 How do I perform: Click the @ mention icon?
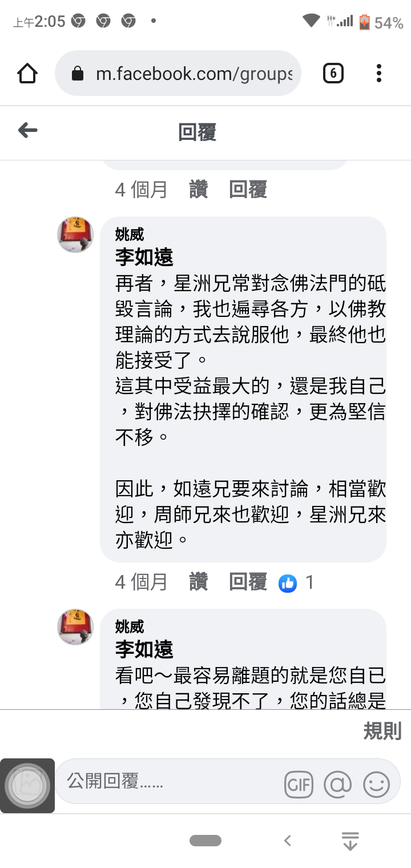[337, 785]
